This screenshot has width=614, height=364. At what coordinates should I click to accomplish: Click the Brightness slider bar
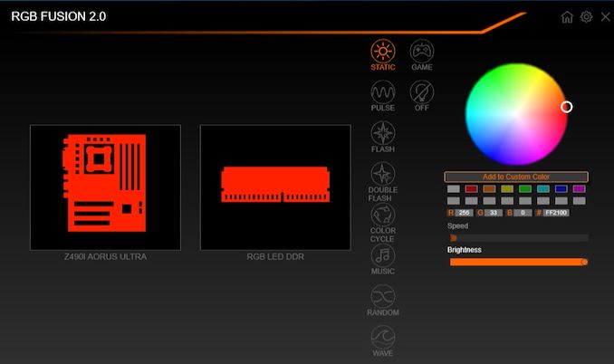click(519, 262)
